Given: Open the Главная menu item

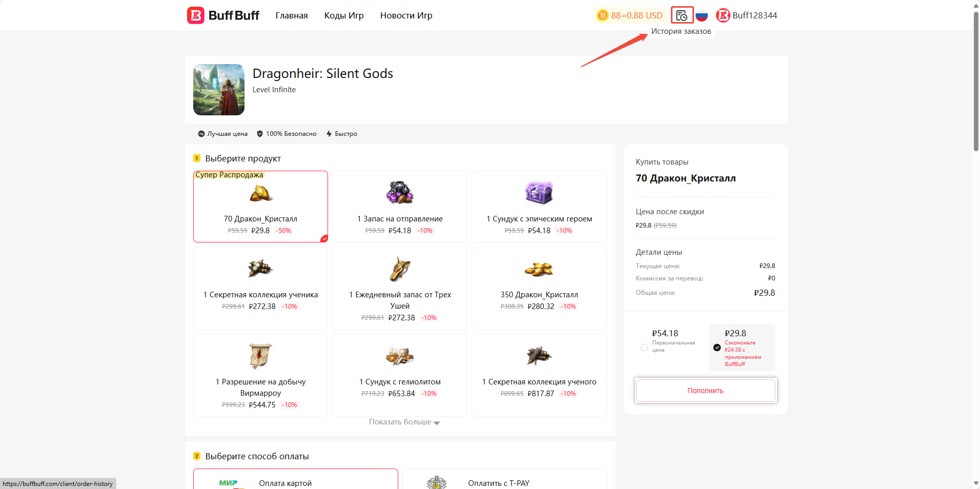Looking at the screenshot, I should (292, 15).
